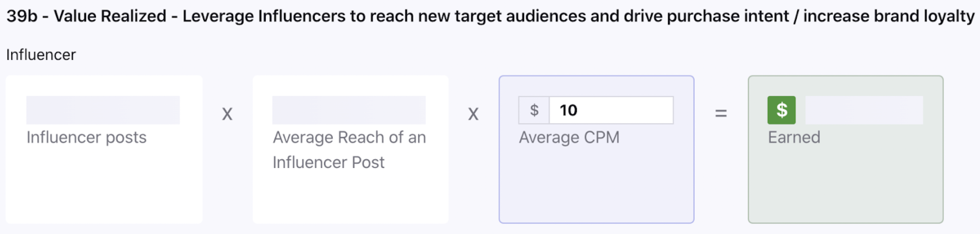This screenshot has width=980, height=234.
Task: Select the Influencer posts card
Action: 104,149
